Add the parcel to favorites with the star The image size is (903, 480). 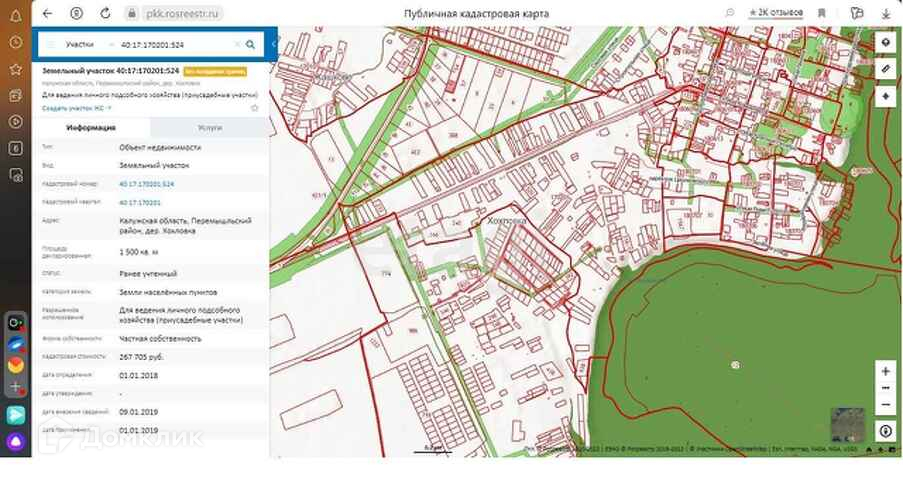[x=255, y=108]
